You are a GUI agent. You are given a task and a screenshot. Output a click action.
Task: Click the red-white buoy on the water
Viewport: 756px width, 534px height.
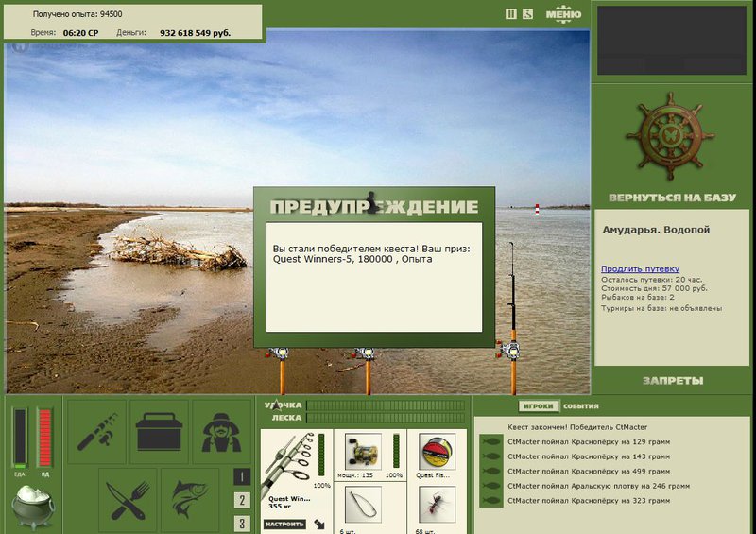tap(537, 209)
